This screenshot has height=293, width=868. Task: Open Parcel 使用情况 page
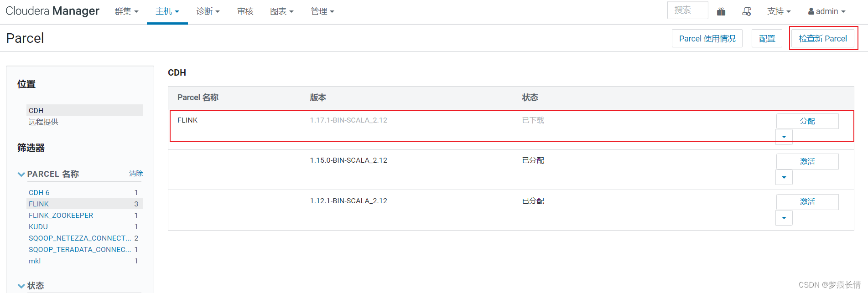click(x=707, y=38)
